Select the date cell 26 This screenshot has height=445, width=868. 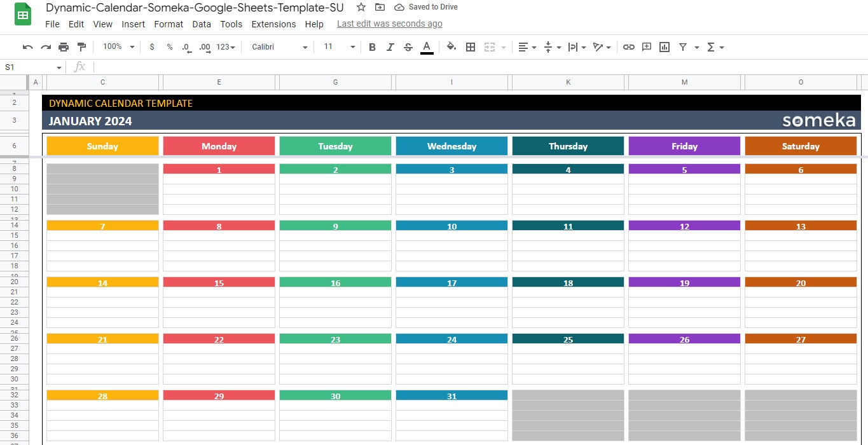click(x=684, y=339)
